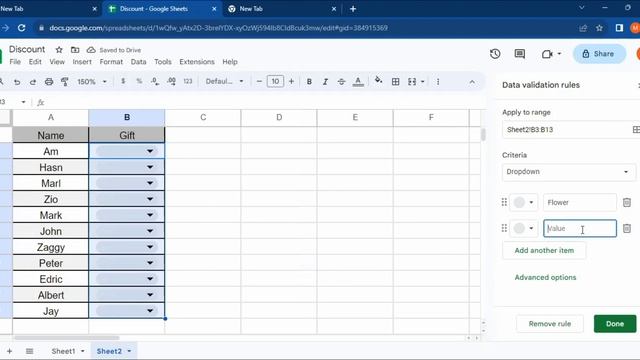Viewport: 640px width, 360px height.
Task: Toggle italic formatting
Action: (x=325, y=82)
